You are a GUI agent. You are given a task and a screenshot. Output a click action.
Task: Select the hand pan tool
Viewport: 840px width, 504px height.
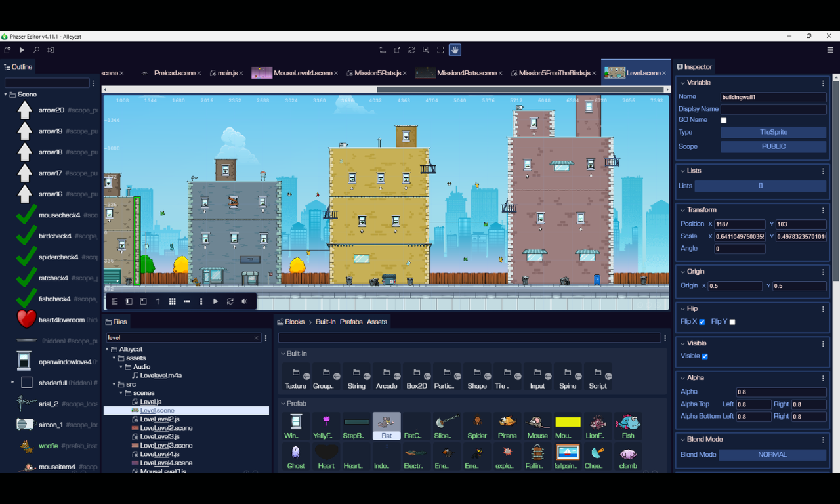[x=455, y=50]
